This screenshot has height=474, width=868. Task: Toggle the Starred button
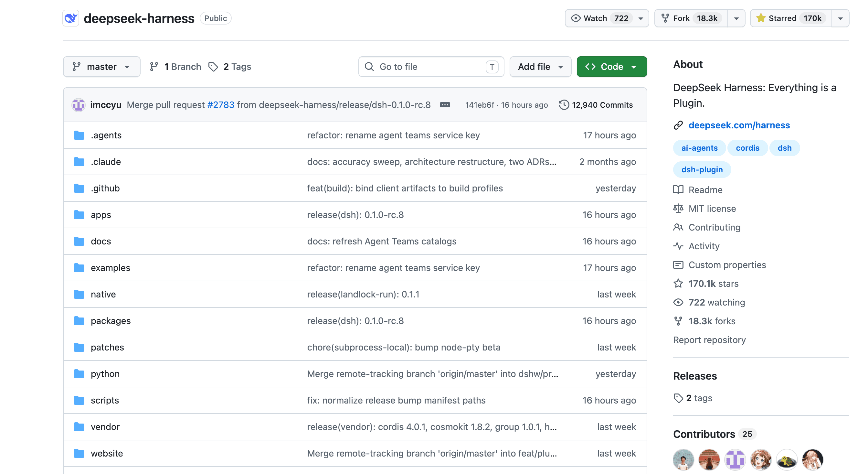click(791, 18)
